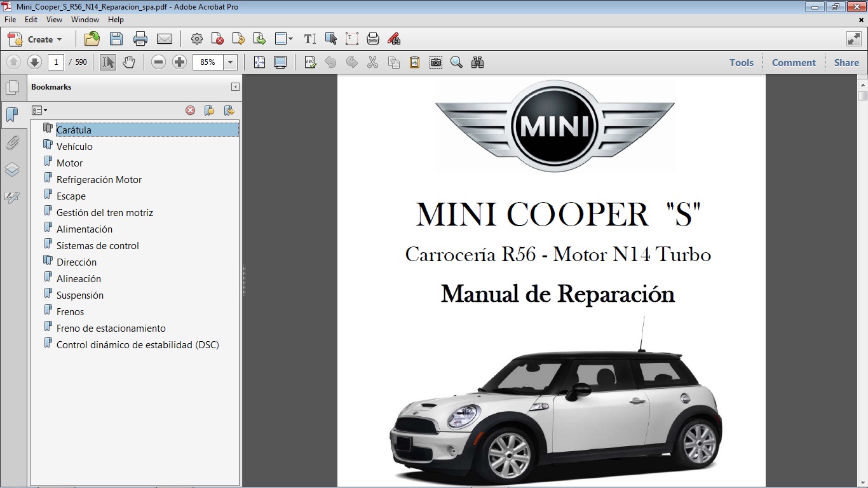Image resolution: width=868 pixels, height=488 pixels.
Task: Create a new bookmark
Action: coord(209,110)
